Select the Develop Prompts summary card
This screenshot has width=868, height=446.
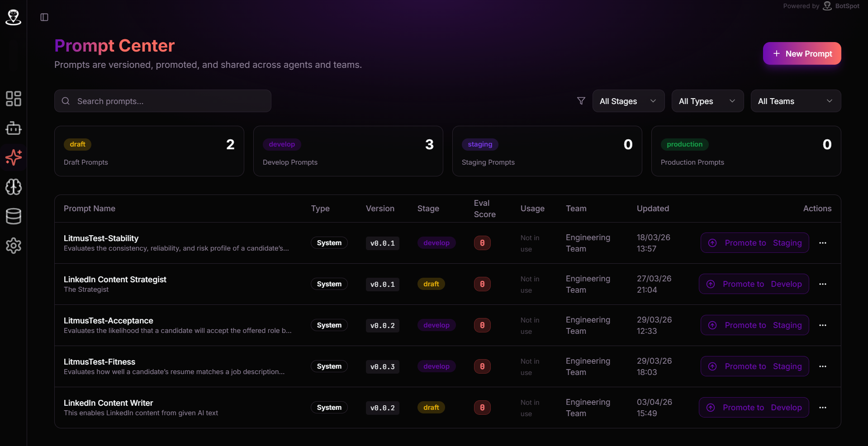coord(348,151)
